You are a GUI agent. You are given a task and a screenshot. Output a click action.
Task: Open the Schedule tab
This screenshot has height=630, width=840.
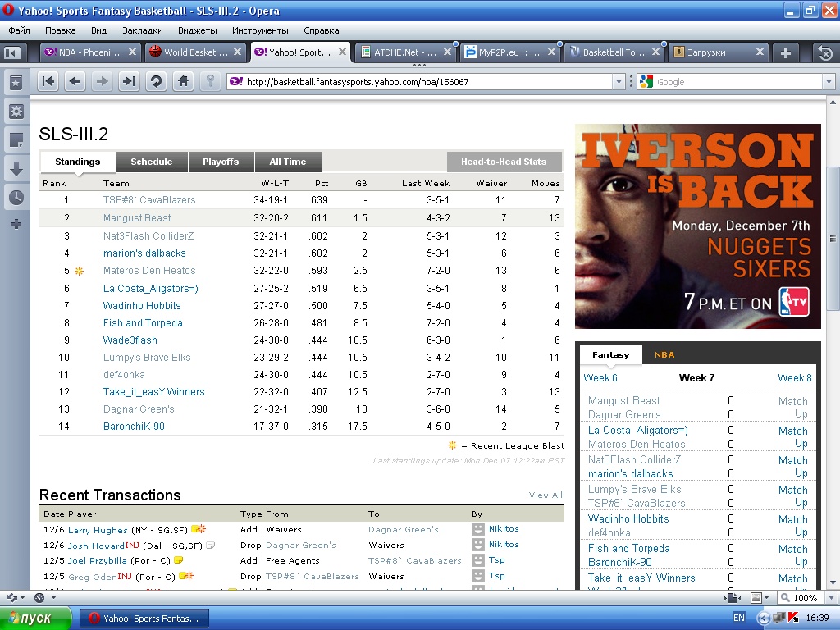click(152, 162)
